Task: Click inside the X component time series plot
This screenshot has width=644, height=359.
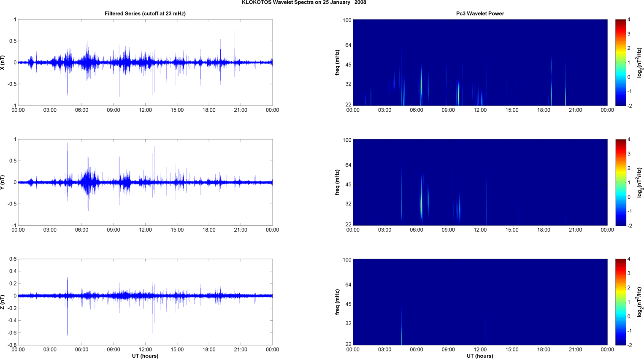Action: (x=145, y=62)
